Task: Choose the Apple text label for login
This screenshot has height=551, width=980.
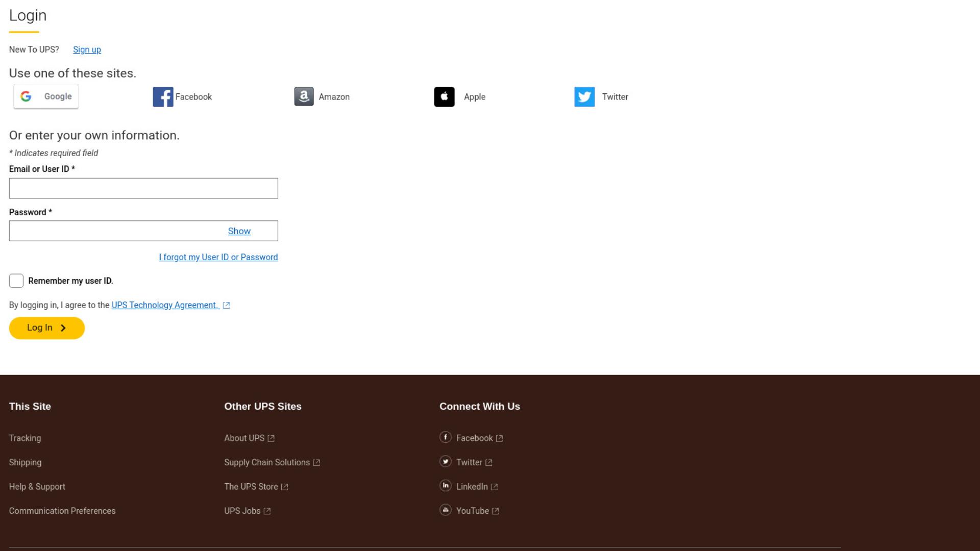Action: coord(475,97)
